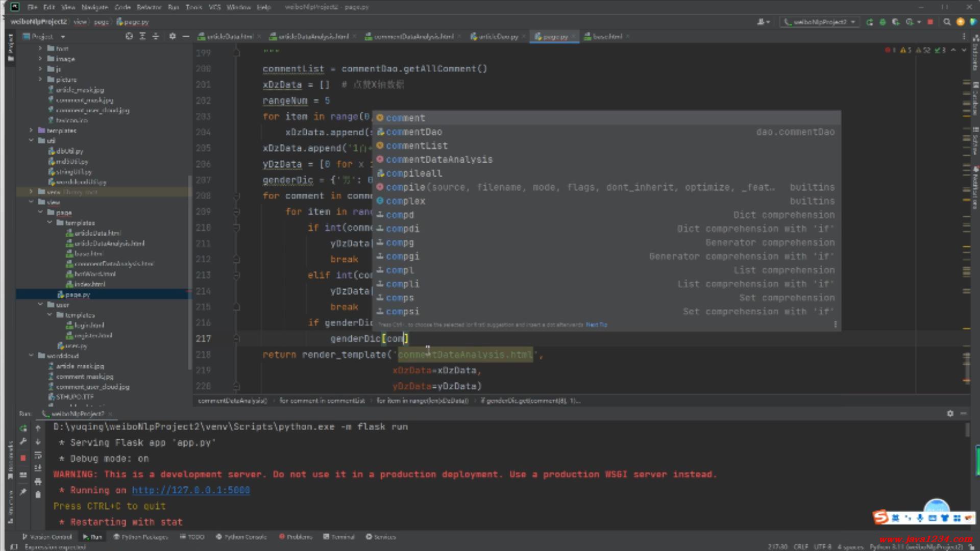The width and height of the screenshot is (980, 551).
Task: Toggle scroll to end in Run console
Action: [x=38, y=468]
